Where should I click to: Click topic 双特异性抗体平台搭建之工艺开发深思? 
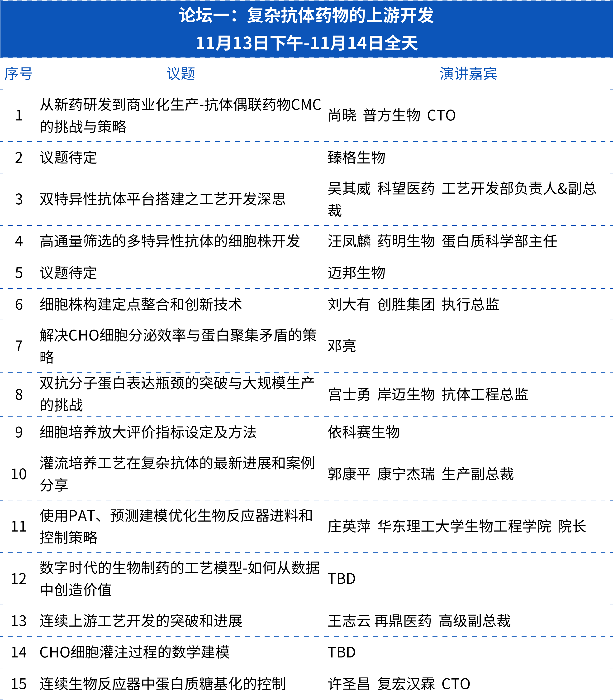(162, 199)
